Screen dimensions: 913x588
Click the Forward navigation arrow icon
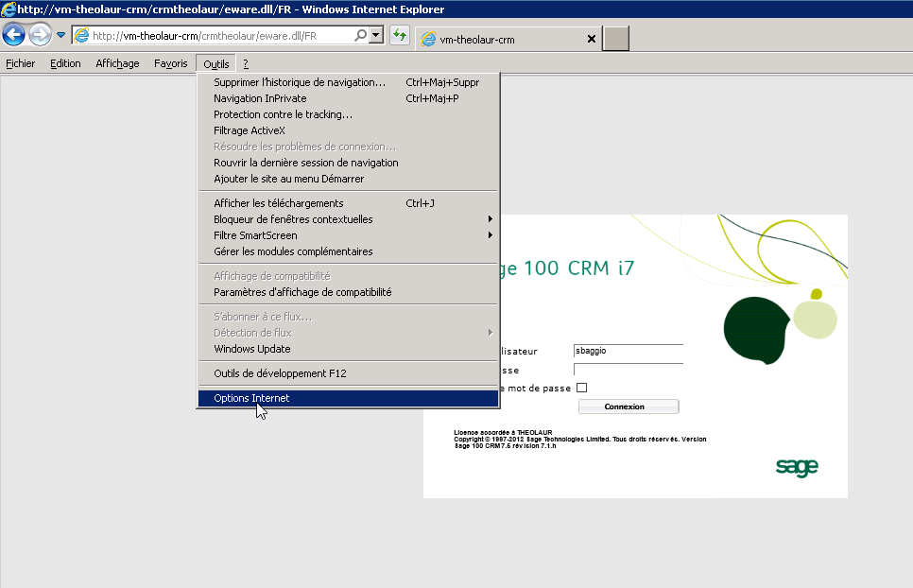click(x=39, y=34)
